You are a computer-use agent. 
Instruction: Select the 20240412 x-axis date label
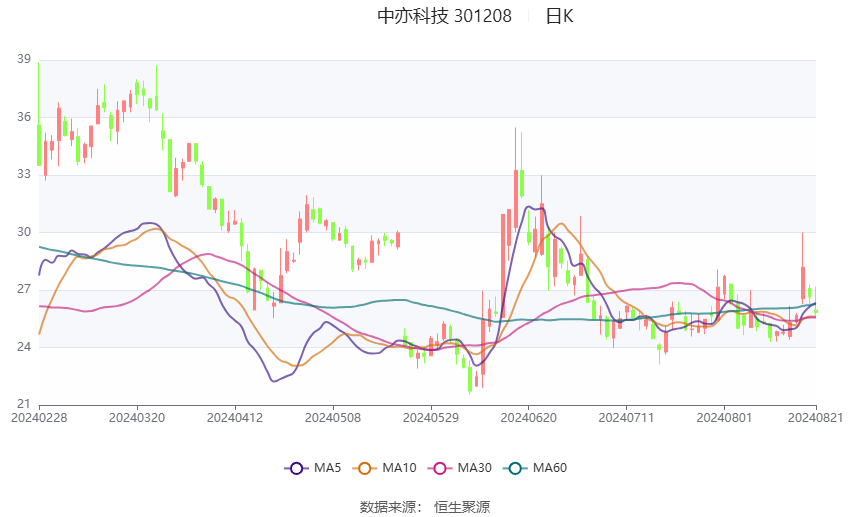coord(235,418)
